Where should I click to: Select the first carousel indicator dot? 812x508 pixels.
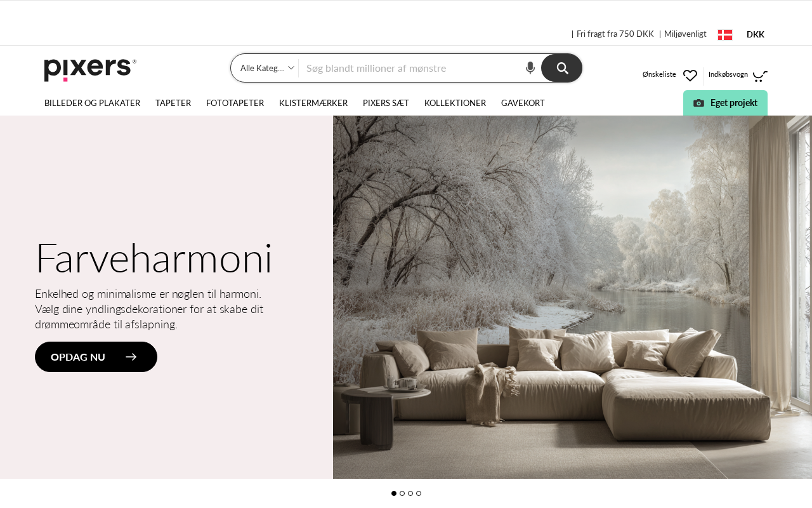(394, 493)
